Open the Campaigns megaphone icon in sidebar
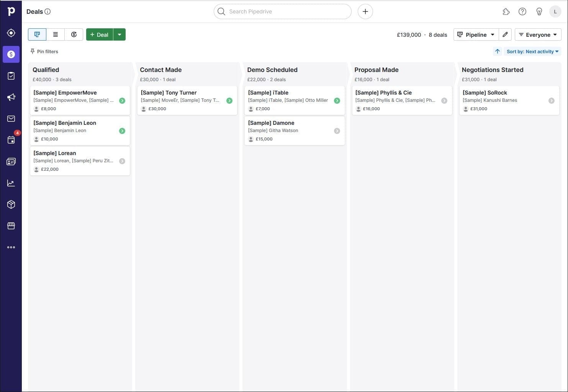Image resolution: width=568 pixels, height=392 pixels. pos(11,97)
